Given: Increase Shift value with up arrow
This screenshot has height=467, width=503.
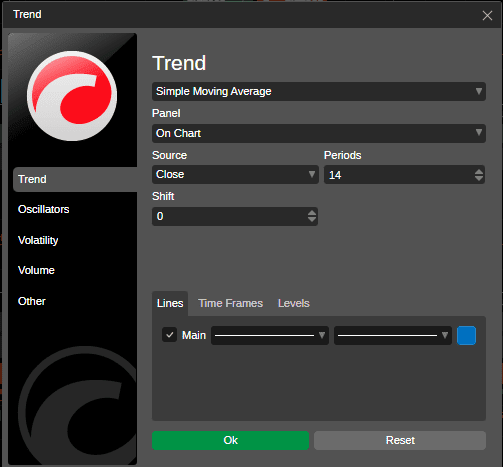Looking at the screenshot, I should (312, 213).
